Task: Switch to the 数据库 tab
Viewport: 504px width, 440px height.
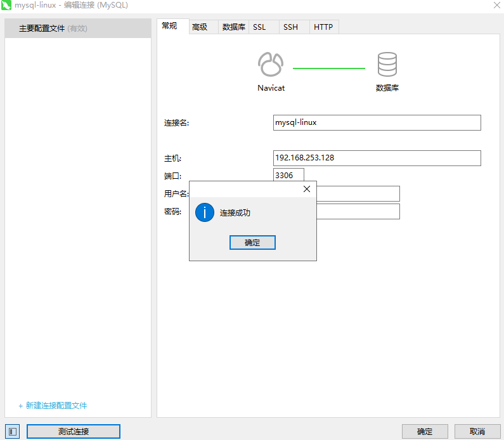Action: coord(234,27)
